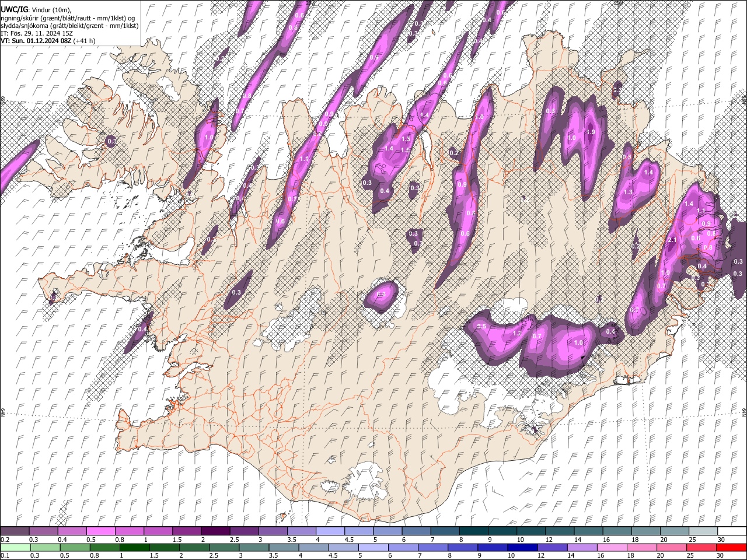Viewport: 747px width, 560px height.
Task: Select the light pink swatch between 16 and 18
Action: [612, 547]
